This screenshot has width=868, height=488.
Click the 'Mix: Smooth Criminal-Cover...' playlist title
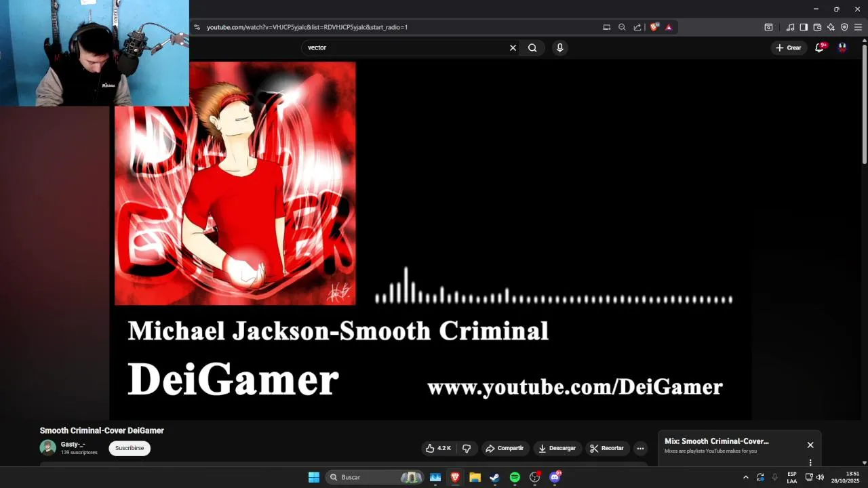pyautogui.click(x=717, y=441)
